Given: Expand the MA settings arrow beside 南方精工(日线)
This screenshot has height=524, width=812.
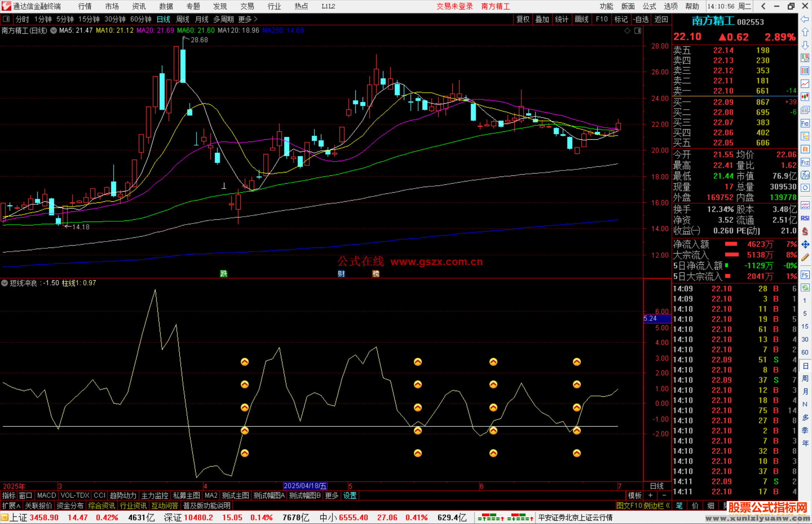Looking at the screenshot, I should pos(53,31).
